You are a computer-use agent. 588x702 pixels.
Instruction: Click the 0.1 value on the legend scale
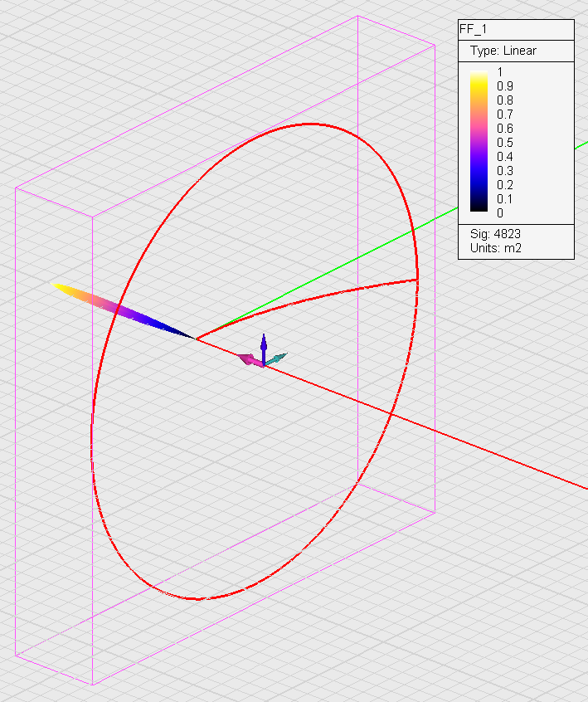coord(504,199)
